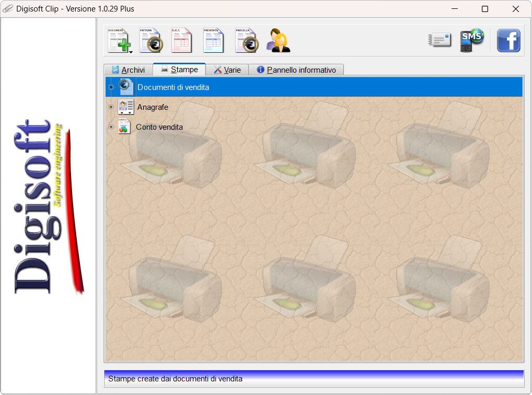Click the Conto vendita colored balls icon
This screenshot has width=532, height=395.
(x=124, y=126)
